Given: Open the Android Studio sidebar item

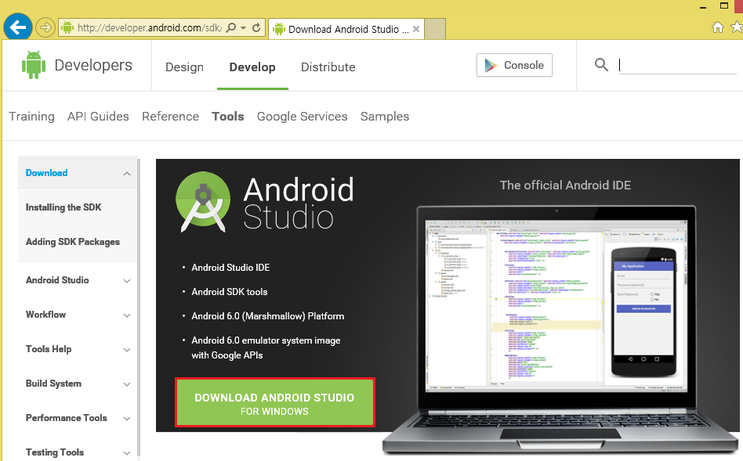Looking at the screenshot, I should [x=57, y=280].
